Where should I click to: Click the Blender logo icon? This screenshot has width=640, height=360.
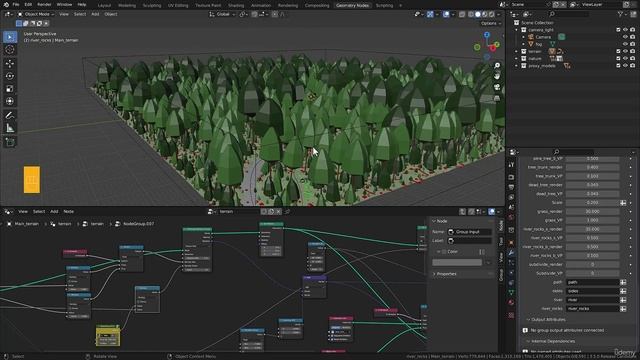click(6, 4)
